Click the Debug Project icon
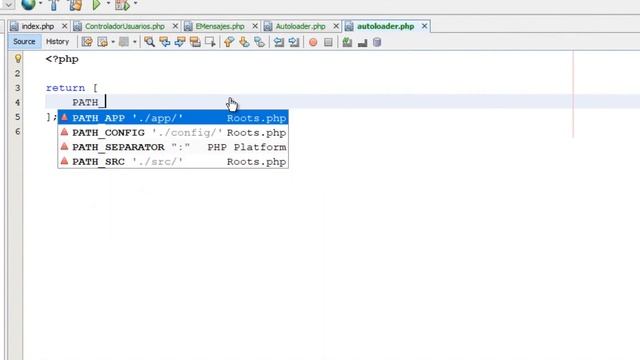Screen dimensions: 640x360 (x=122, y=5)
